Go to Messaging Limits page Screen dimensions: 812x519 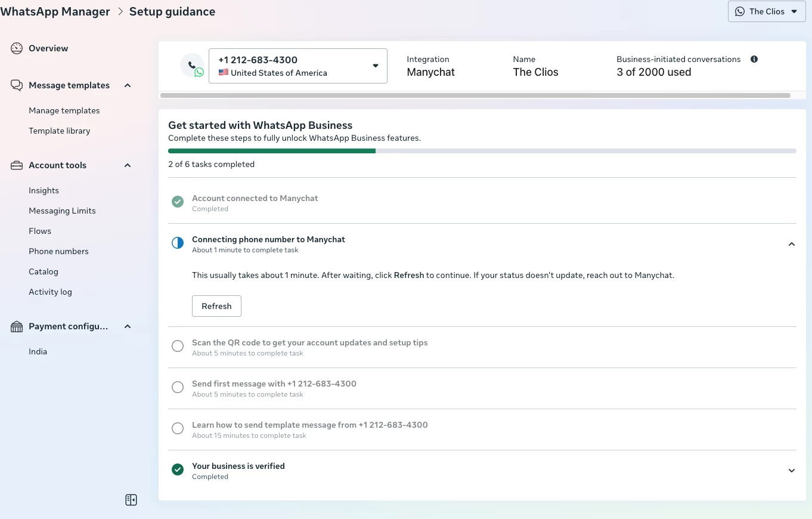[62, 211]
